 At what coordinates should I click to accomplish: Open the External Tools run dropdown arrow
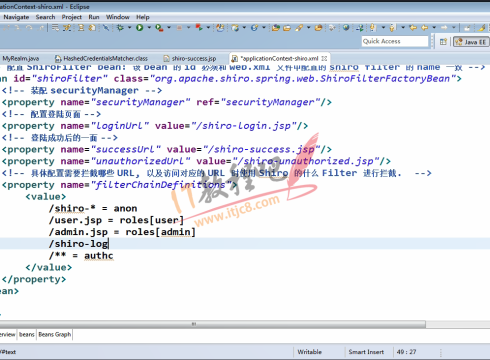coord(169,27)
